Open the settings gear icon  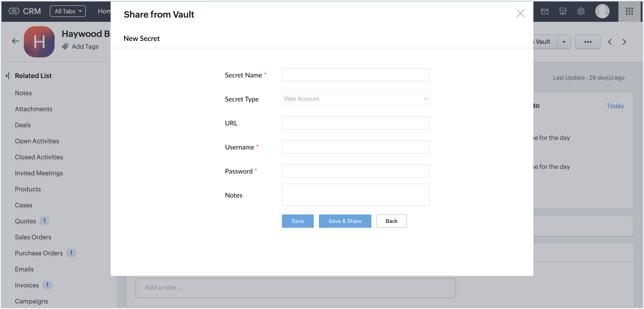[x=581, y=11]
